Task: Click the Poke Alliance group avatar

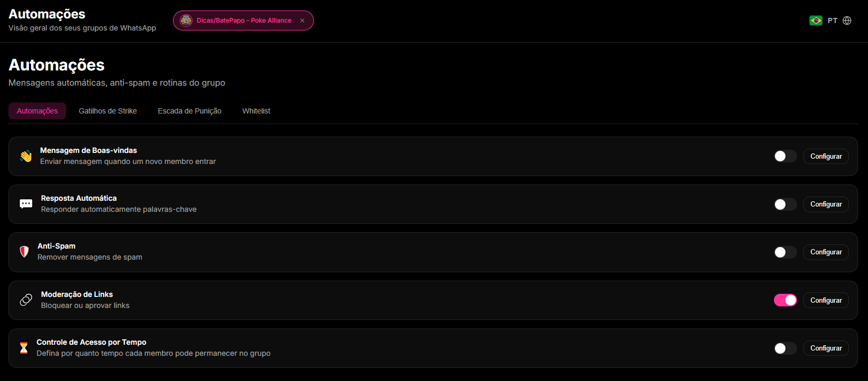Action: [x=186, y=20]
